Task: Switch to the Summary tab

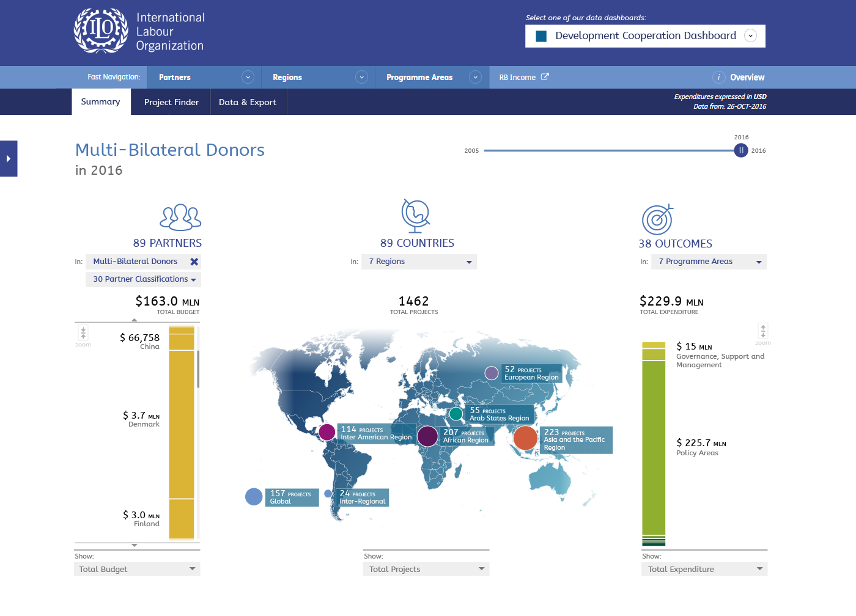Action: coord(101,102)
